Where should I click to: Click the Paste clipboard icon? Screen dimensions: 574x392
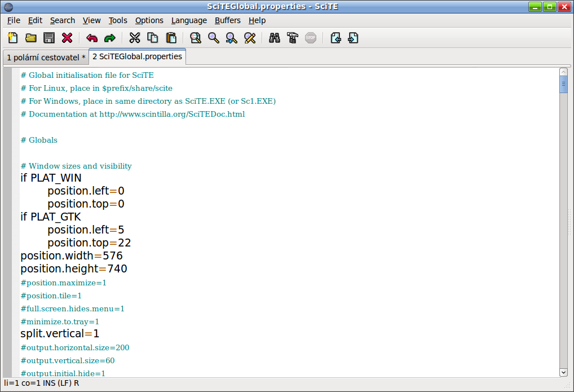tap(171, 38)
